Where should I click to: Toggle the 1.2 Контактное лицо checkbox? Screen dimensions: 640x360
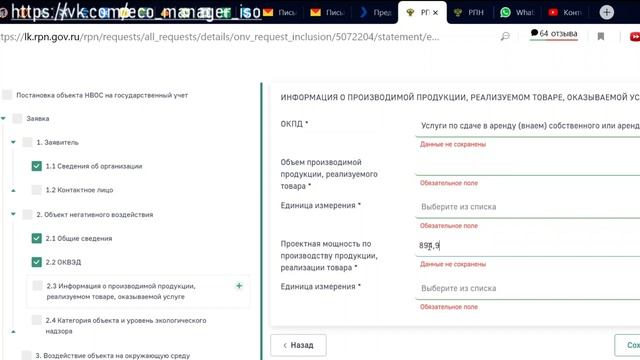coord(36,190)
